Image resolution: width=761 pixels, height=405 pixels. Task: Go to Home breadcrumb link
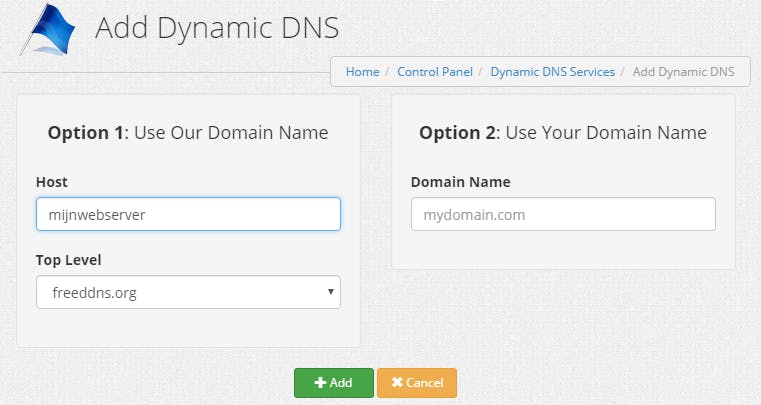[362, 72]
